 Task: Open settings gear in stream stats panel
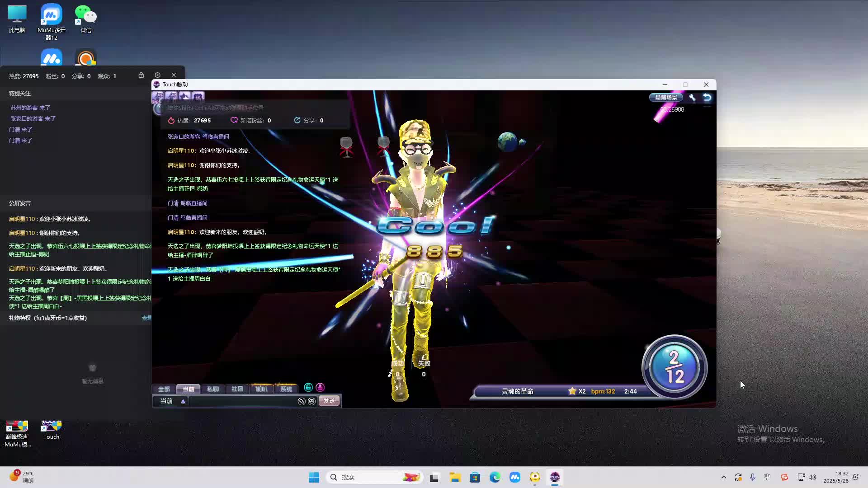point(157,75)
